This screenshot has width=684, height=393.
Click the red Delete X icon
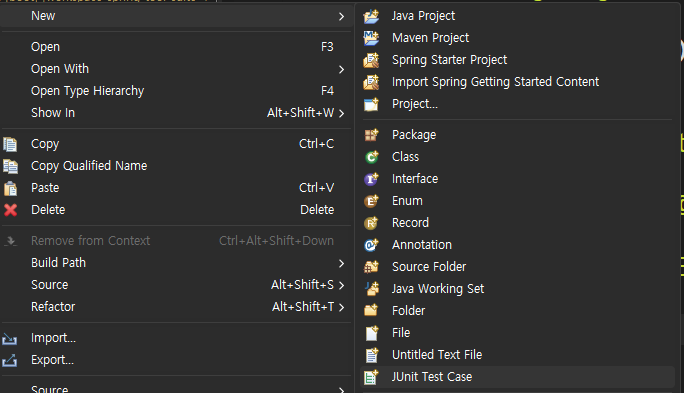coord(10,210)
